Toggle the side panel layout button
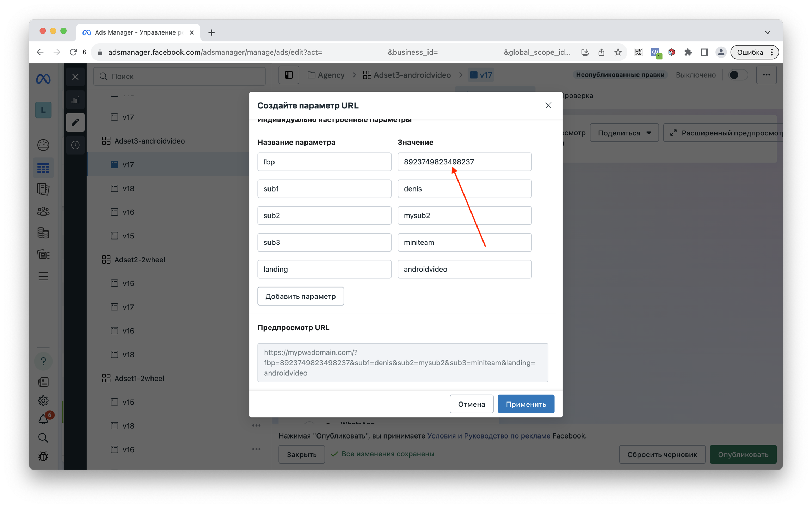812x508 pixels. click(x=289, y=75)
